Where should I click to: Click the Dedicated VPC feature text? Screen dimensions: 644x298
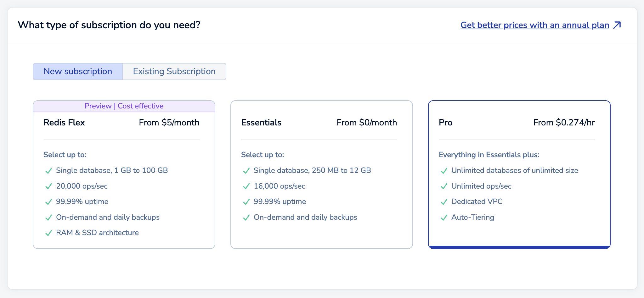pyautogui.click(x=477, y=201)
